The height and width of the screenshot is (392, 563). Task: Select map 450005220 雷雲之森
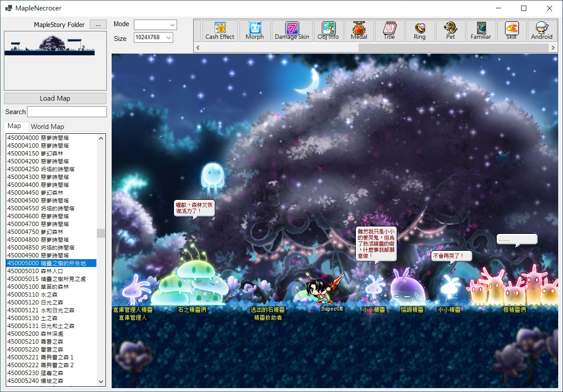pyautogui.click(x=51, y=349)
